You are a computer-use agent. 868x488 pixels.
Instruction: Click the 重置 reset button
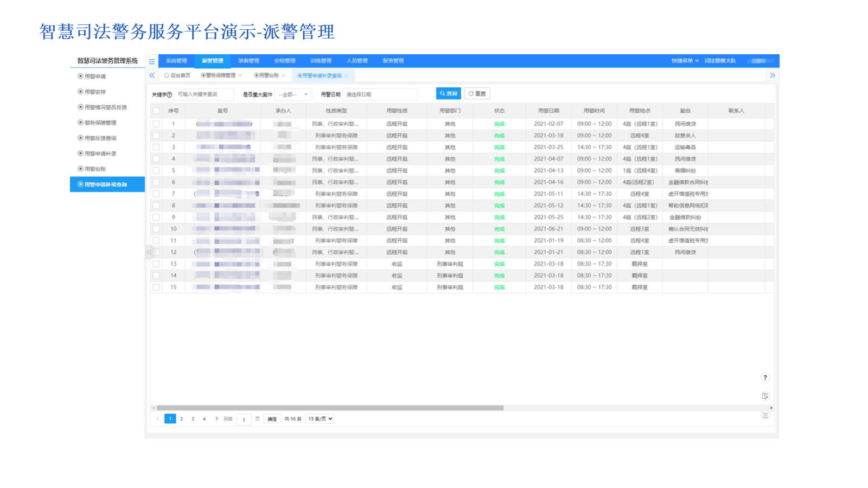[477, 94]
